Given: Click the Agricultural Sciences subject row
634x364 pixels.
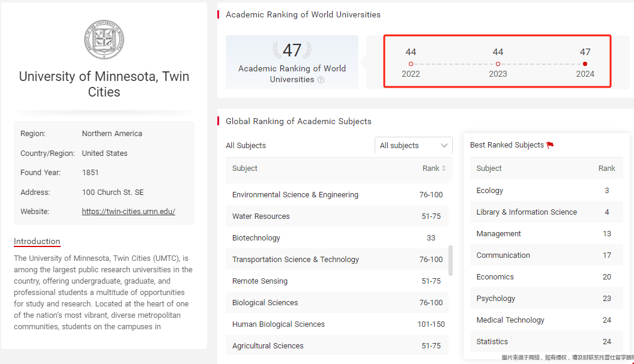Looking at the screenshot, I should (337, 346).
